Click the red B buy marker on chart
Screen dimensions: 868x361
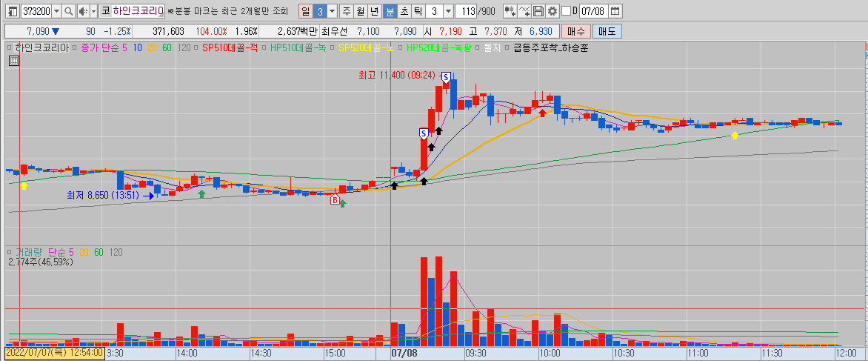pyautogui.click(x=335, y=200)
